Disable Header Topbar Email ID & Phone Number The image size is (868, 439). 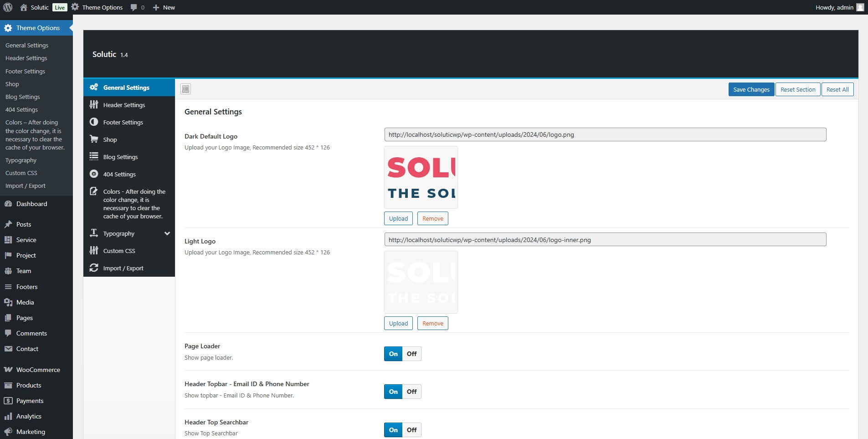tap(411, 392)
